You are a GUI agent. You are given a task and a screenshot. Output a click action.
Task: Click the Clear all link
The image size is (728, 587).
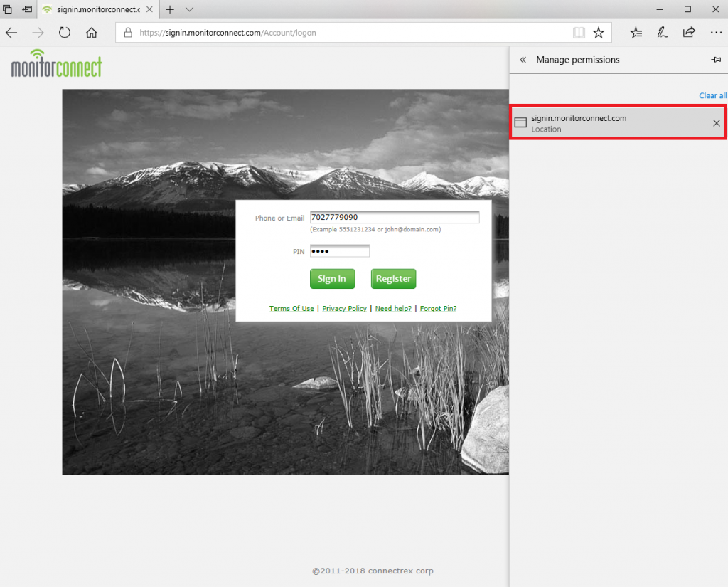pyautogui.click(x=712, y=95)
